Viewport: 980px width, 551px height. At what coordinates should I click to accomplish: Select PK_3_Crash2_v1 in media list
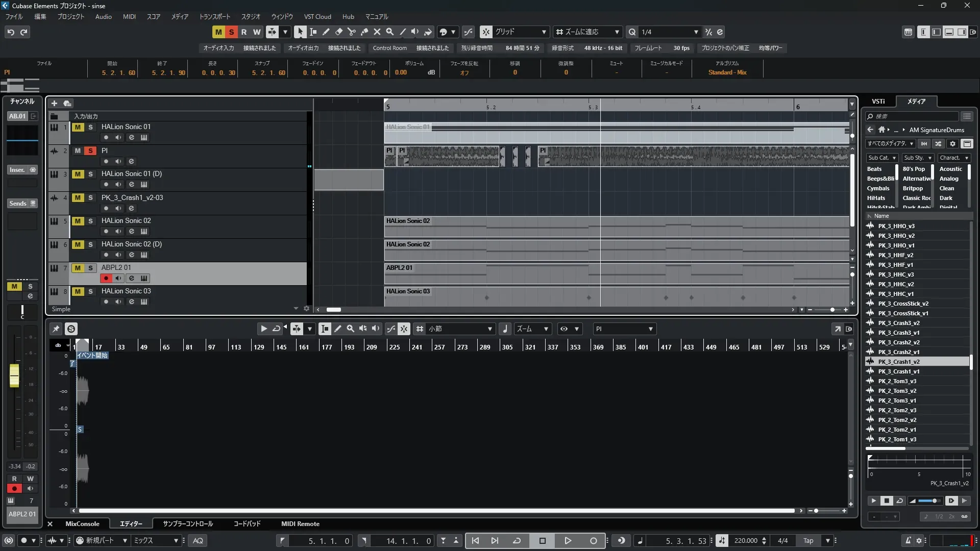[x=898, y=352]
